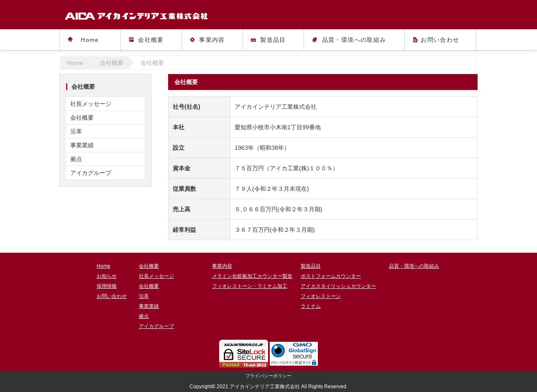Open the 採用情報 footer link
This screenshot has width=537, height=392.
[x=107, y=286]
